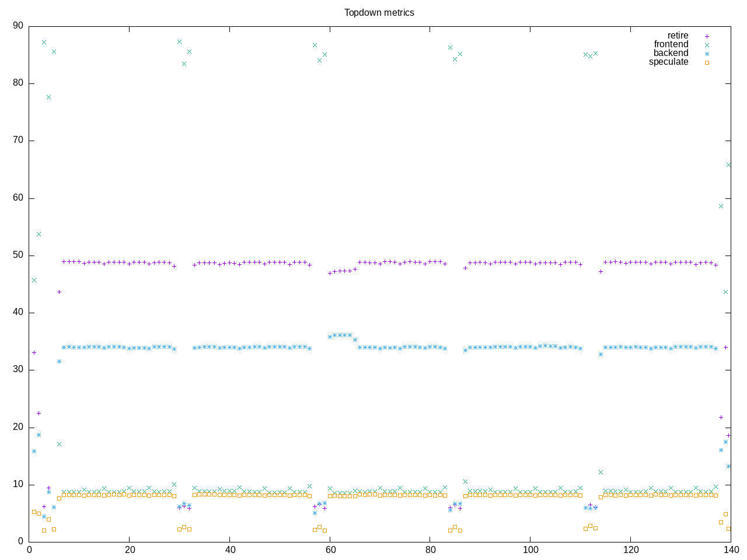Select the "retire" legend label
This screenshot has height=560, width=747.
tap(678, 36)
